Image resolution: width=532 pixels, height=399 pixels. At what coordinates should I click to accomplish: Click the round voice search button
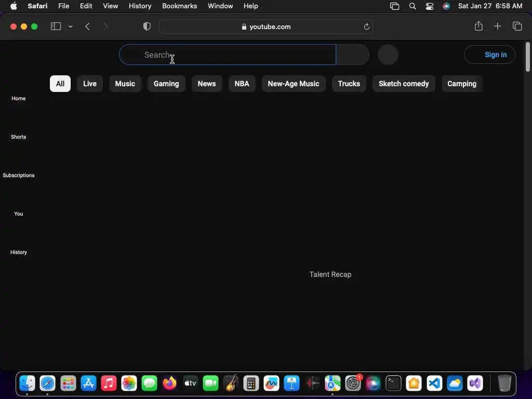coord(388,55)
